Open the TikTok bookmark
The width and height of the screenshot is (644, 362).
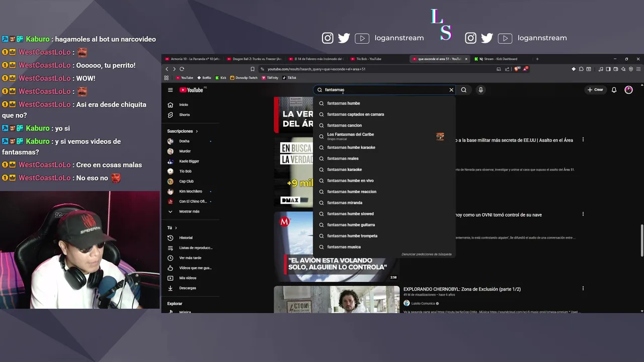pyautogui.click(x=289, y=78)
